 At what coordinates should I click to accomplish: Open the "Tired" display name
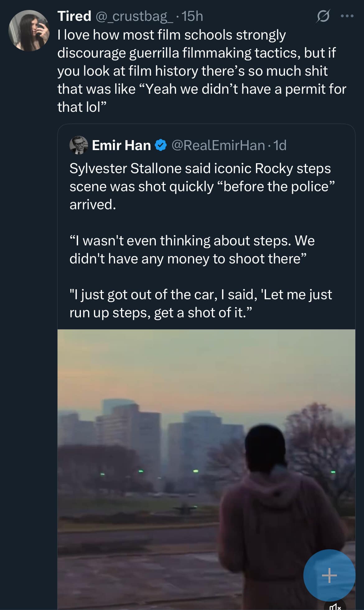pyautogui.click(x=74, y=16)
